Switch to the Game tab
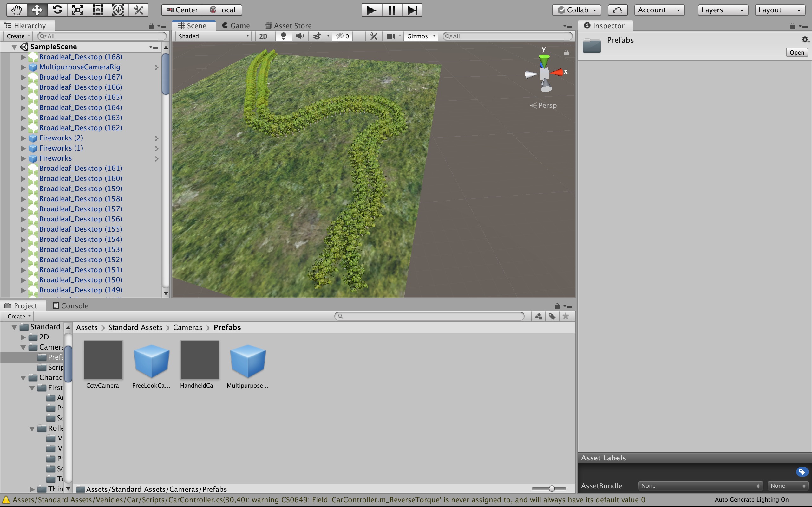This screenshot has height=507, width=812. pos(236,25)
